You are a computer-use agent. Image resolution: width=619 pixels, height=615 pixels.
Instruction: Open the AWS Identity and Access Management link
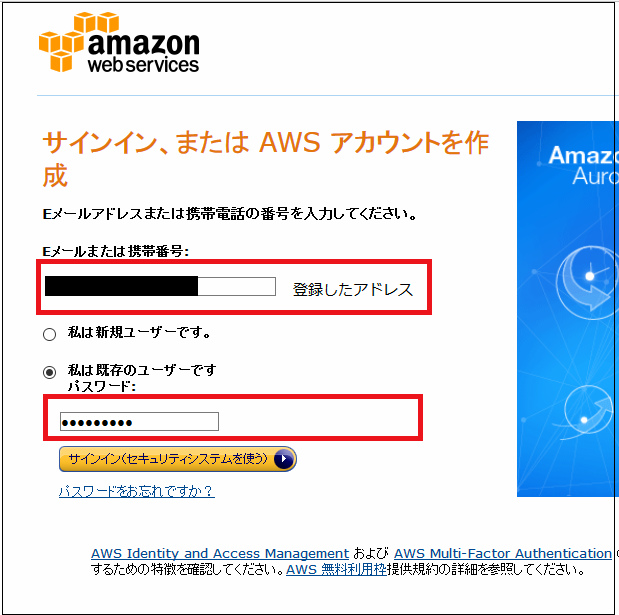click(220, 553)
